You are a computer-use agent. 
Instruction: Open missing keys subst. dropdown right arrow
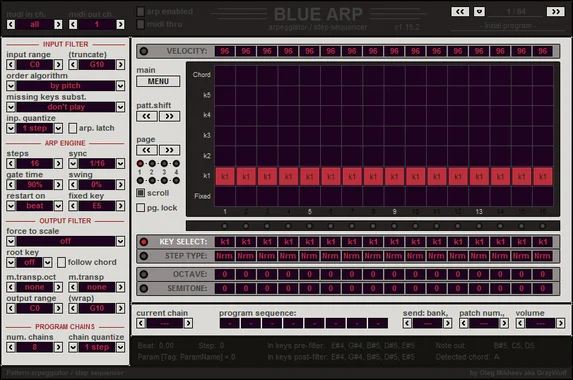120,107
